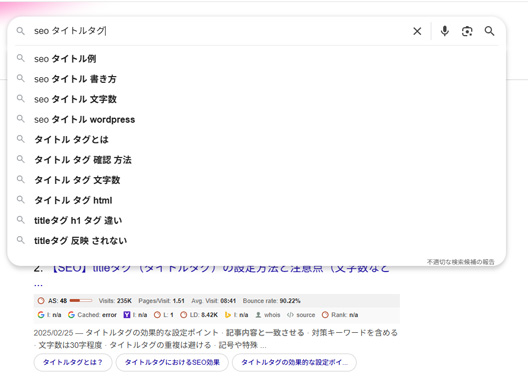Open whois link in SEO toolbar
The height and width of the screenshot is (381, 528).
coord(268,315)
